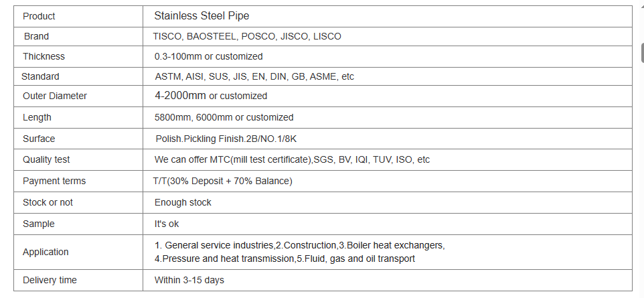The image size is (644, 298).
Task: Click the "5800mm, 6000mm or customized" length value
Action: coord(224,117)
